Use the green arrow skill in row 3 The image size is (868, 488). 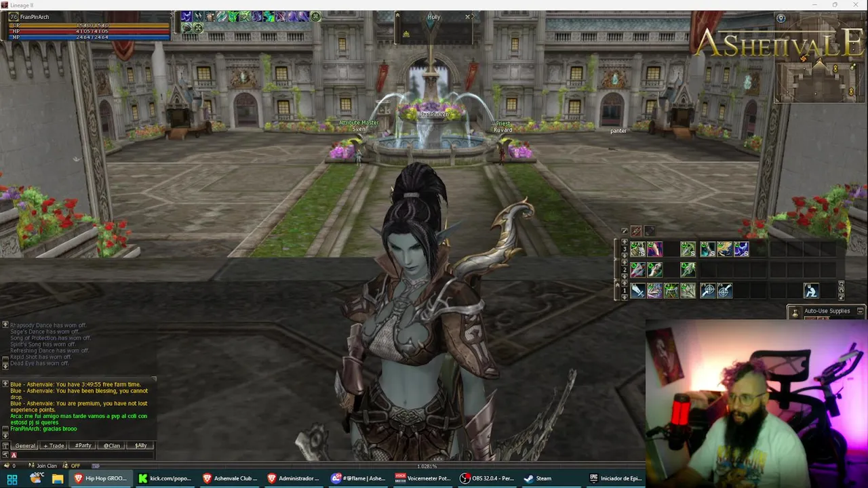coord(688,249)
